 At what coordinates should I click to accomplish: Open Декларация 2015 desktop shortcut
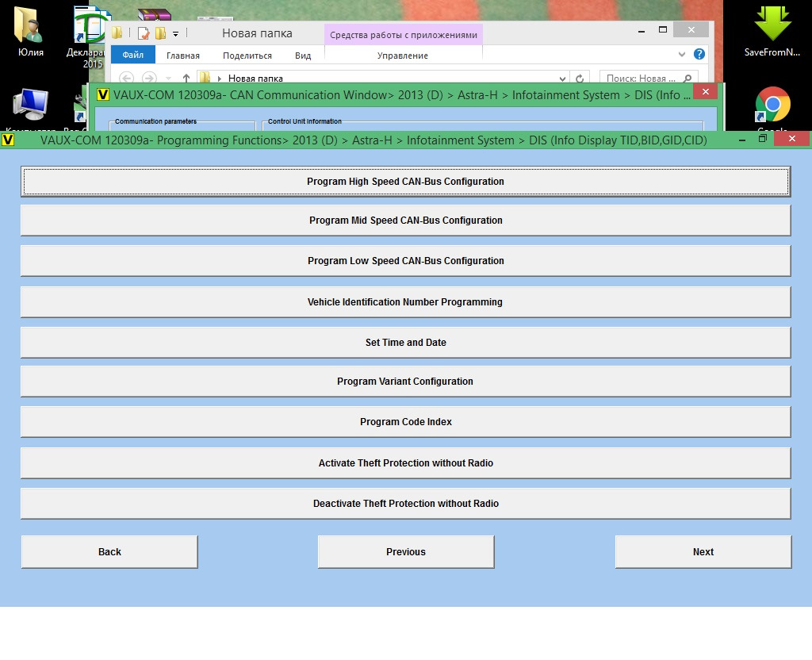tap(90, 36)
